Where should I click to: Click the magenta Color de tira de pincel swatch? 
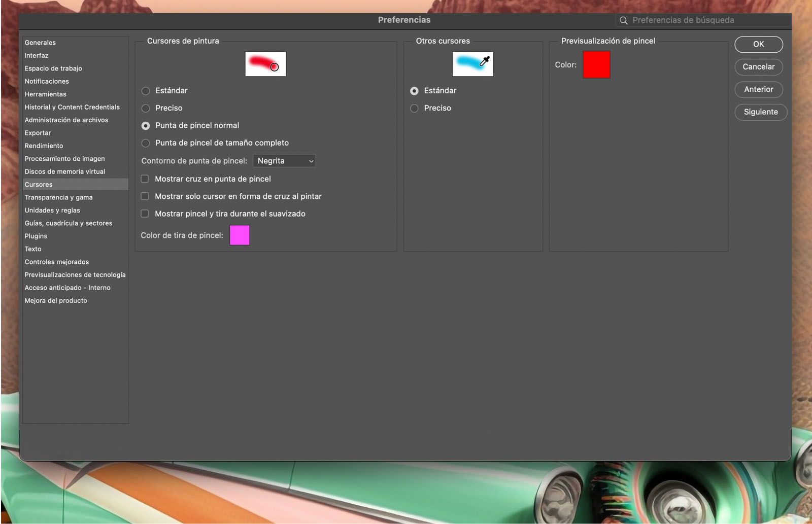(240, 235)
